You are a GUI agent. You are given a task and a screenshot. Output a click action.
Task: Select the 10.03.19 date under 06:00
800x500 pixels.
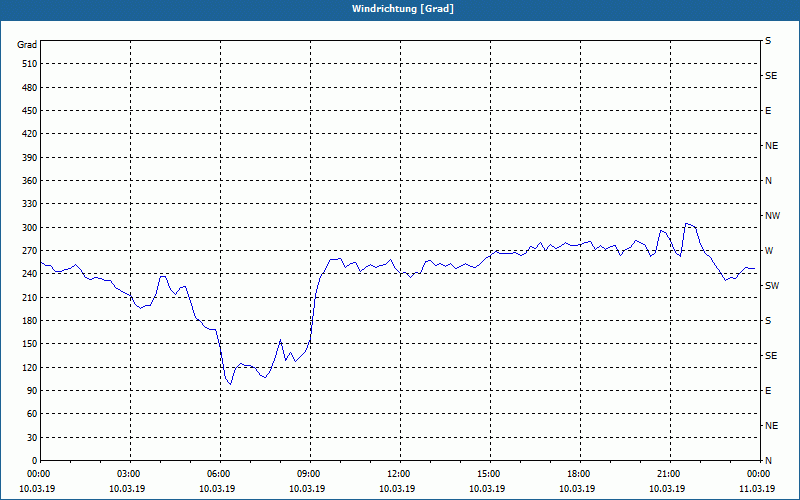click(x=217, y=488)
